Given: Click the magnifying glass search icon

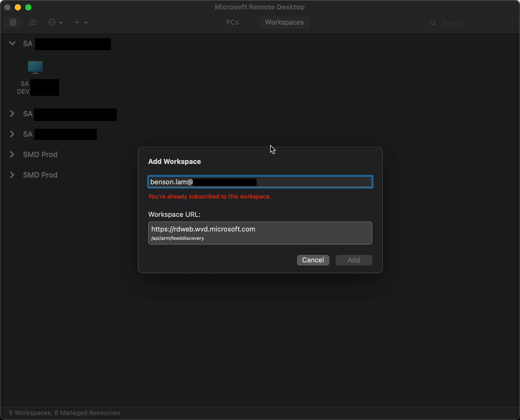Looking at the screenshot, I should 433,23.
